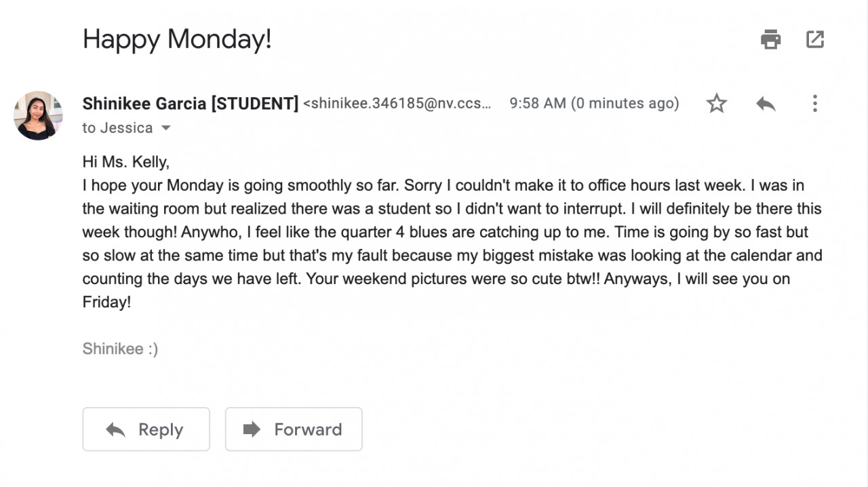Print this email with the printer icon
Viewport: 868px width, 487px height.
click(770, 39)
